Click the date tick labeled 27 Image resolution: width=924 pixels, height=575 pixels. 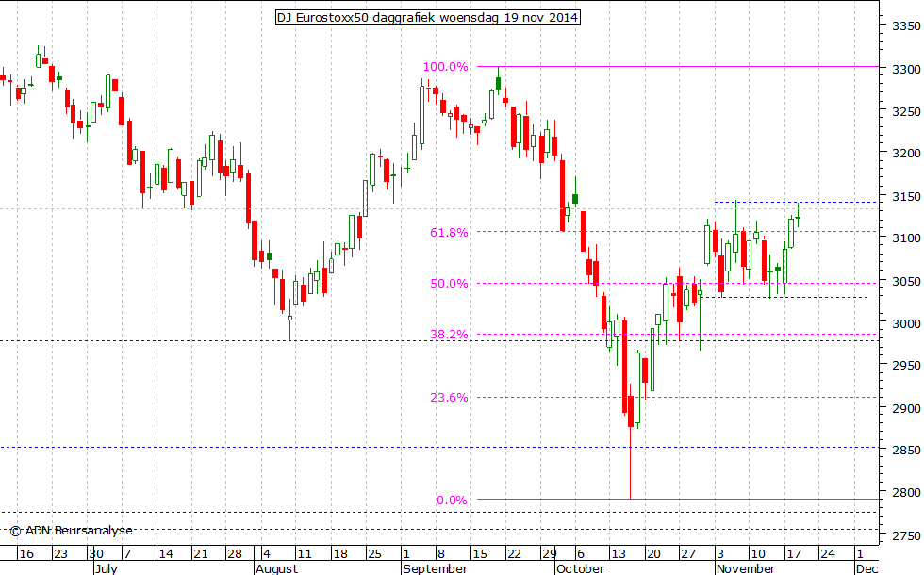[687, 554]
